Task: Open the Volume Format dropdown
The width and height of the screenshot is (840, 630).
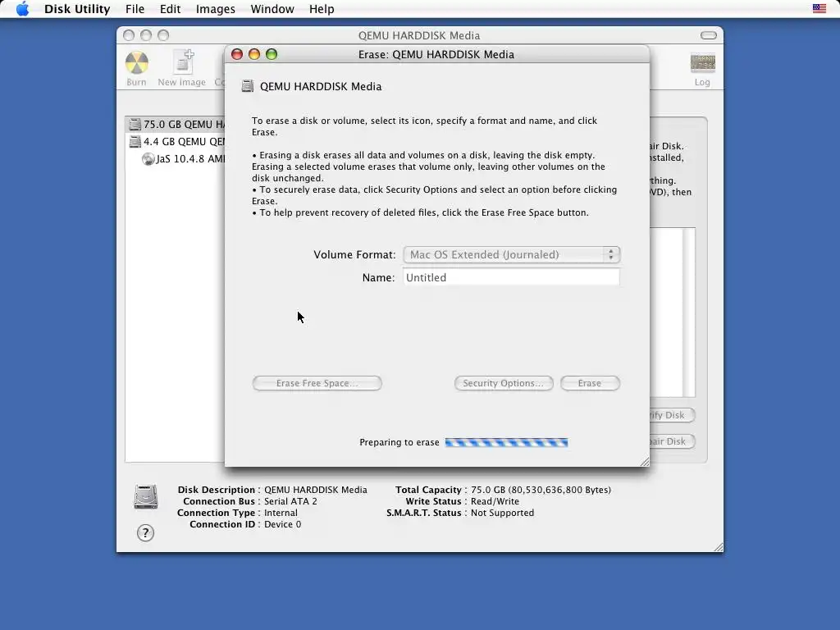Action: [x=512, y=254]
